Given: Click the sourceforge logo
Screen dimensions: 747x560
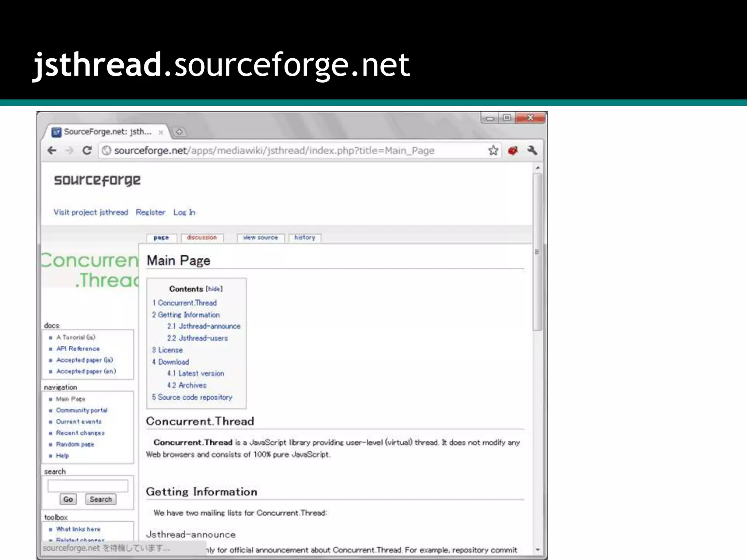Looking at the screenshot, I should 97,180.
